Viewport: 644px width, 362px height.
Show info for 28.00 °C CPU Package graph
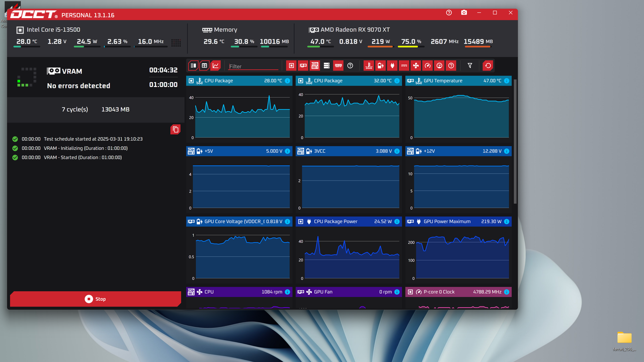coord(287,80)
